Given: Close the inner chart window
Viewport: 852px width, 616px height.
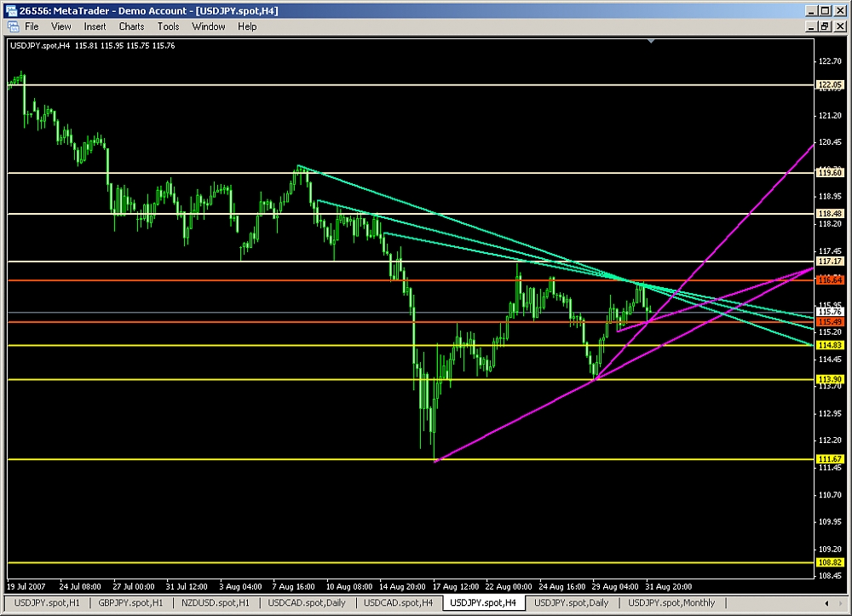Looking at the screenshot, I should 840,26.
